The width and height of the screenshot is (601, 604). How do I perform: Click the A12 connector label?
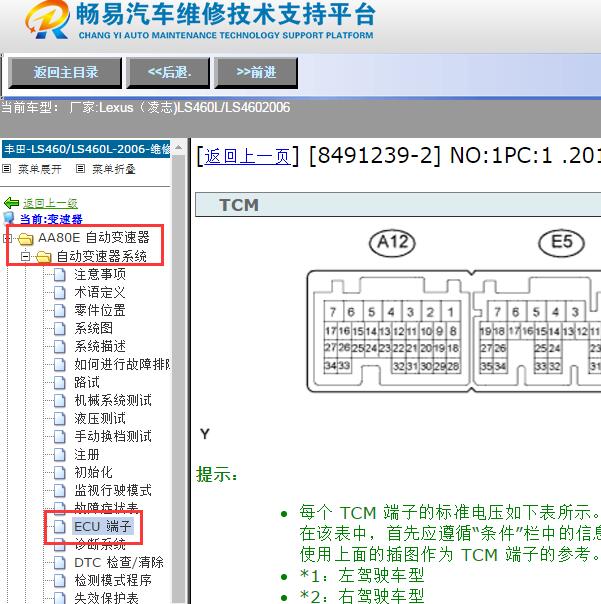tap(392, 243)
